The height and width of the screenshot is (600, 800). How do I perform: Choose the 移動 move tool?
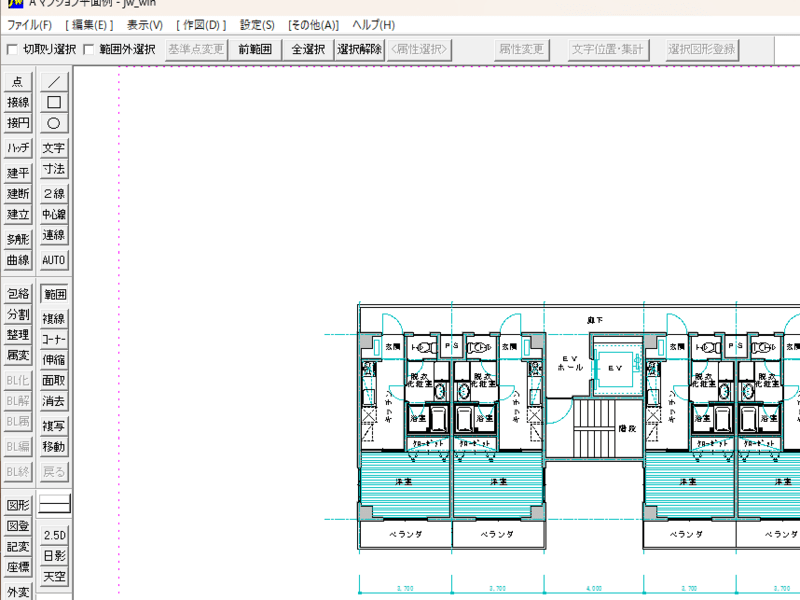[x=54, y=446]
